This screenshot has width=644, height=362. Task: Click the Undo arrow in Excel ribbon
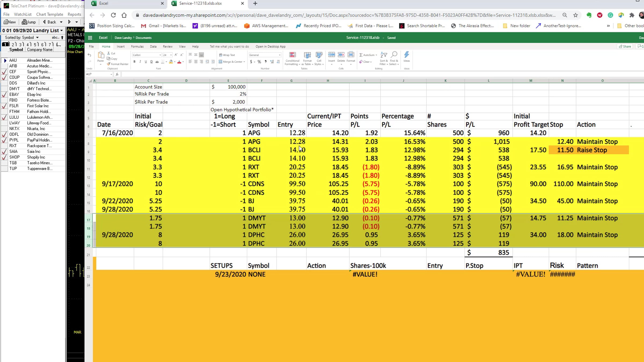click(x=89, y=55)
